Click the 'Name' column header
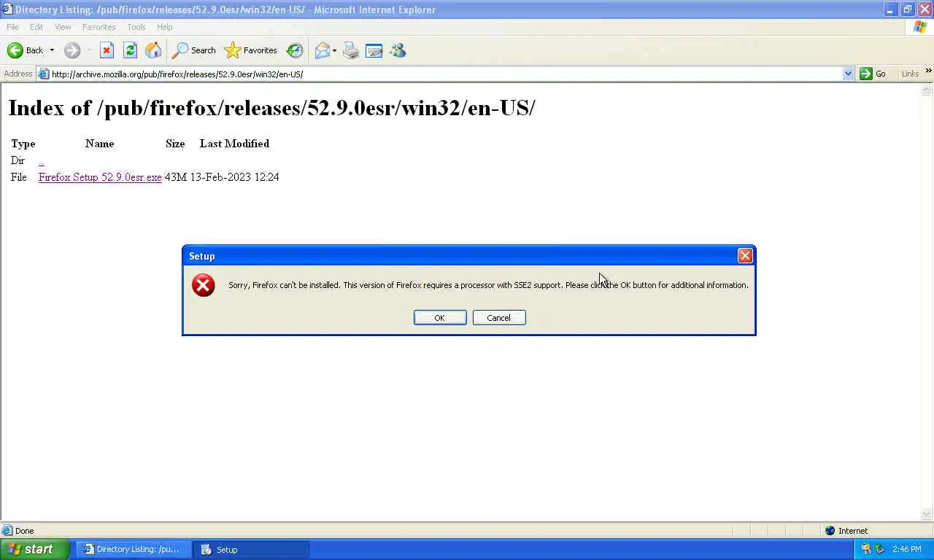The height and width of the screenshot is (560, 934). (99, 144)
